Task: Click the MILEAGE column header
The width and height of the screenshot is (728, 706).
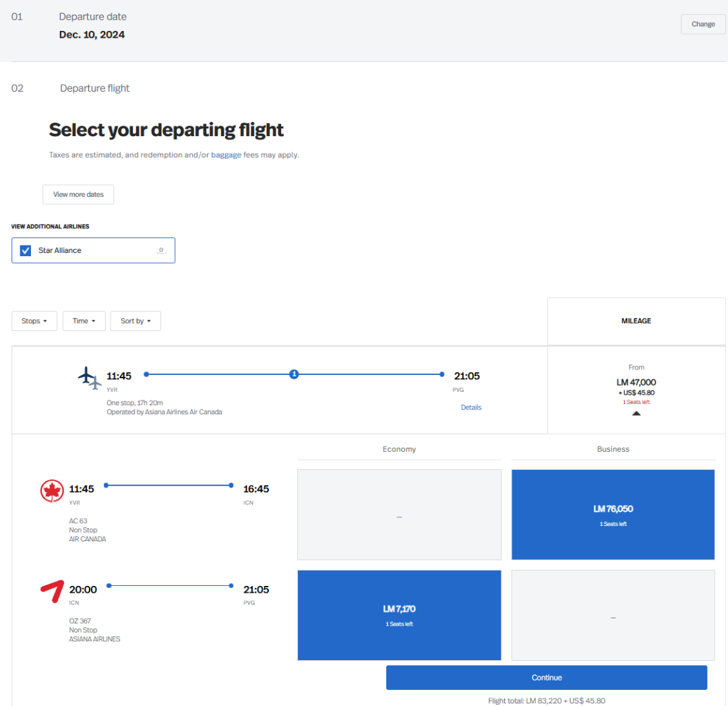Action: tap(636, 321)
